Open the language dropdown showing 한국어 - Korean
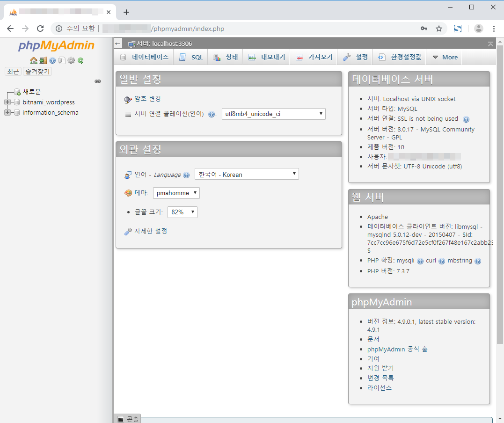 pyautogui.click(x=247, y=174)
